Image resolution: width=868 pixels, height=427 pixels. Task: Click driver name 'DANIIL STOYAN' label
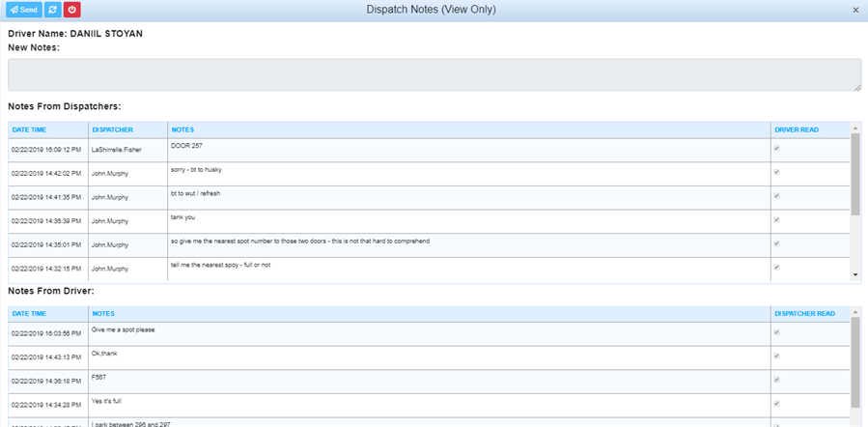point(106,34)
